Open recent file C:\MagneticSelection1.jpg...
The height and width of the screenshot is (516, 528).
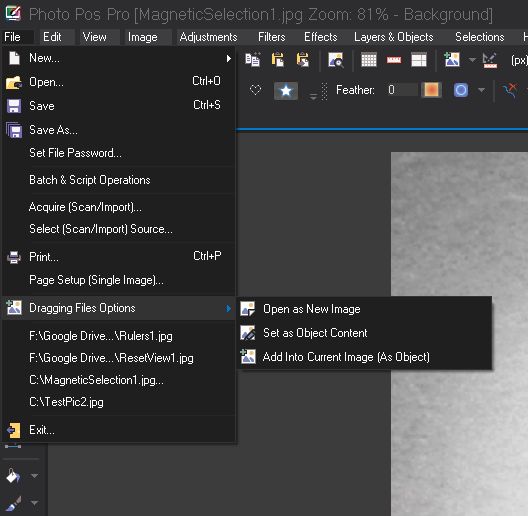click(119, 380)
